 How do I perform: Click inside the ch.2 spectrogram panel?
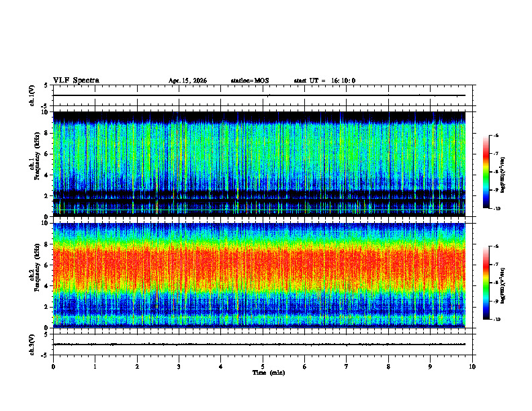[x=259, y=275]
